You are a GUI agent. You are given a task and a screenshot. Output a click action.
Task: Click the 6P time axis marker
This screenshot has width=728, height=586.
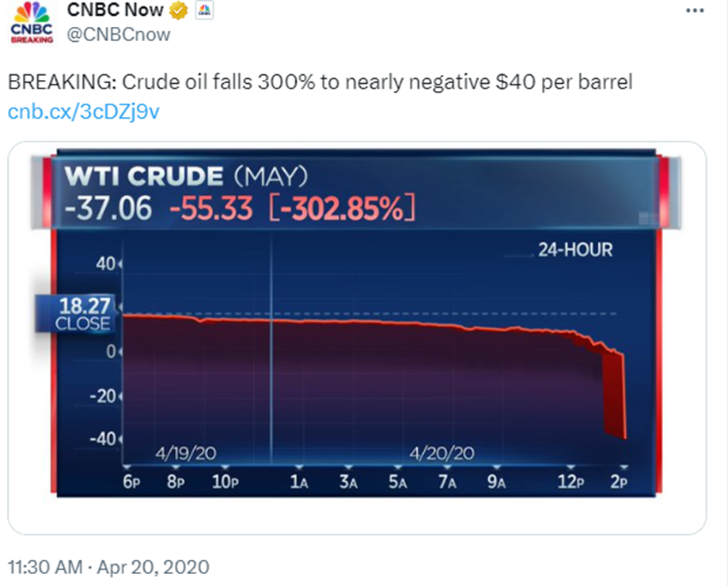pos(131,482)
